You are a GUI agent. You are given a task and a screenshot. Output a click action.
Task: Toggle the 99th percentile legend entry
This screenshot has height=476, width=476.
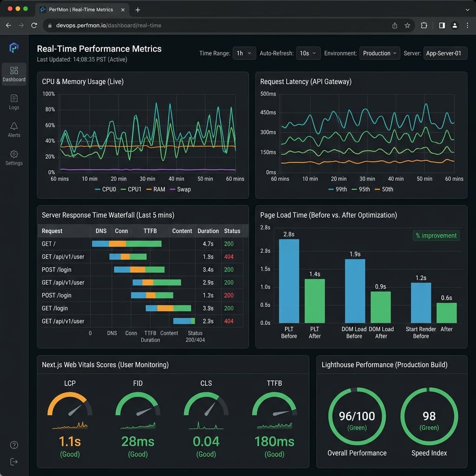coord(337,189)
